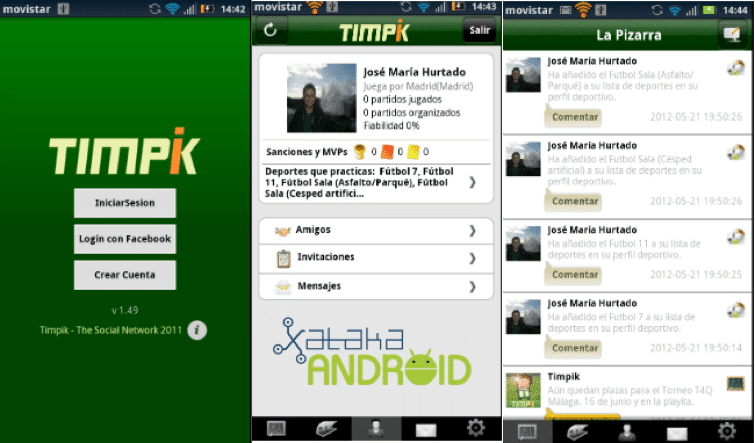This screenshot has height=443, width=755.
Task: Tap the Salir logout button
Action: (479, 30)
